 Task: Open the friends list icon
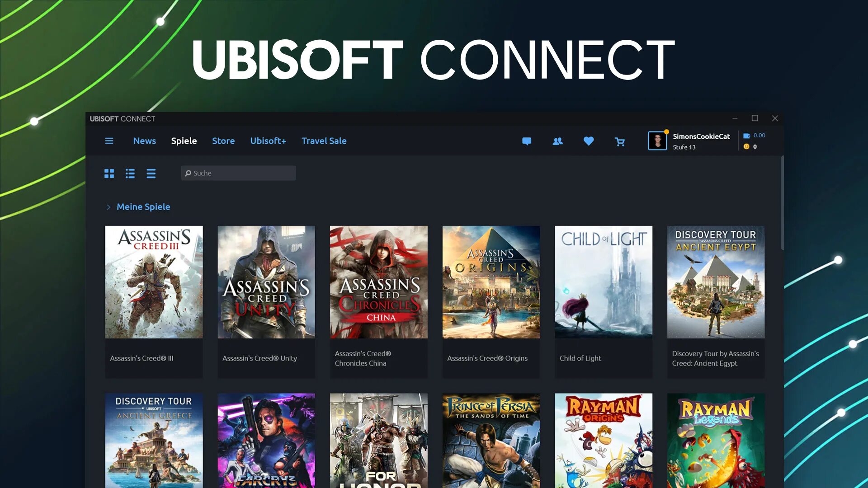pyautogui.click(x=557, y=141)
